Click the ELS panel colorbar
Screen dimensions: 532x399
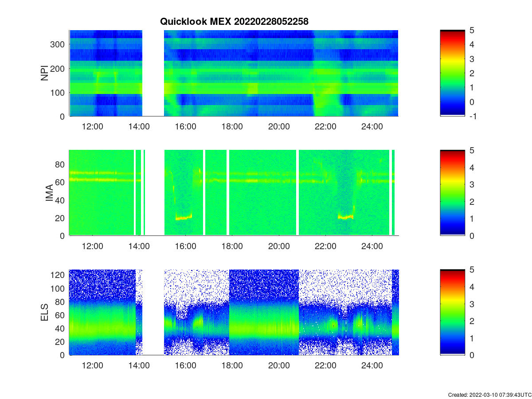click(x=452, y=312)
